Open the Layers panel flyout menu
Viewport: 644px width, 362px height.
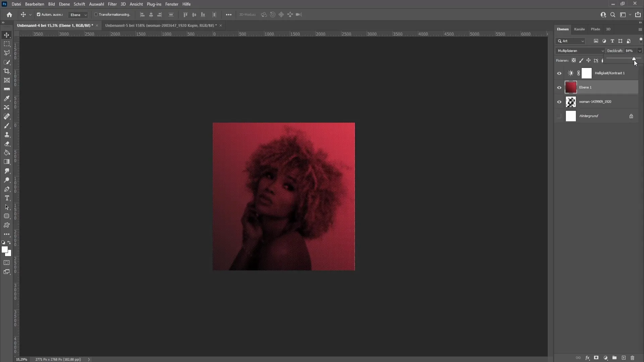640,29
